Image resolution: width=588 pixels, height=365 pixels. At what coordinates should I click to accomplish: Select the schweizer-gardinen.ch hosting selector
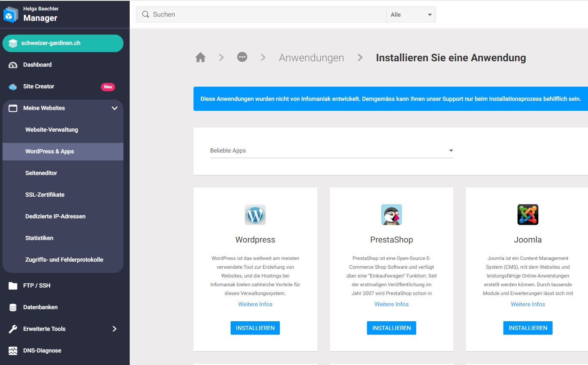[x=63, y=43]
